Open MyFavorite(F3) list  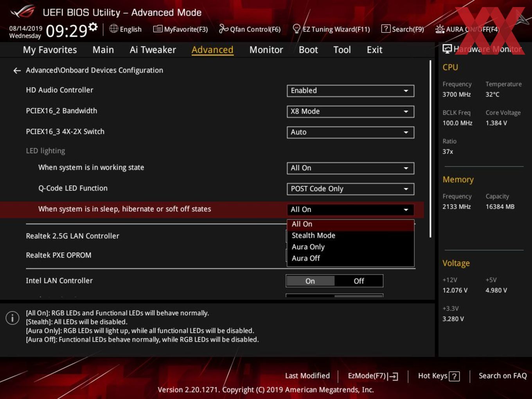click(180, 29)
